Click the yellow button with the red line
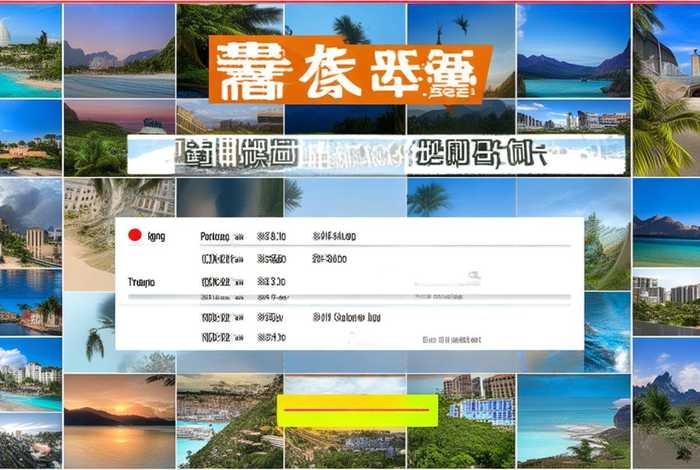 (x=357, y=410)
